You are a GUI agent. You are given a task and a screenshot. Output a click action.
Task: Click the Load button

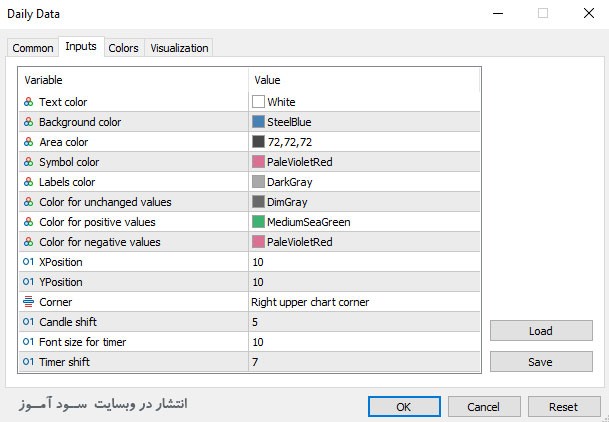[x=541, y=331]
